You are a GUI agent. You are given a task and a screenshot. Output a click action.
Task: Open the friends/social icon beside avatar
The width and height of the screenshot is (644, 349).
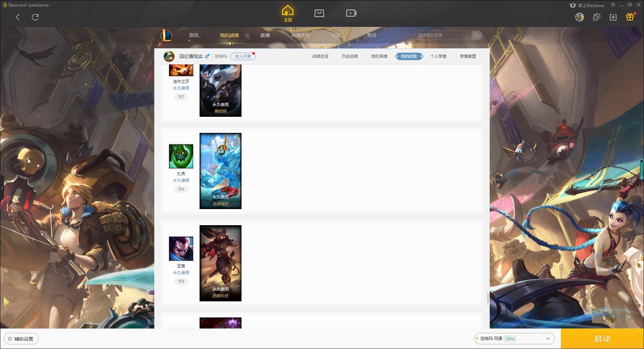596,17
